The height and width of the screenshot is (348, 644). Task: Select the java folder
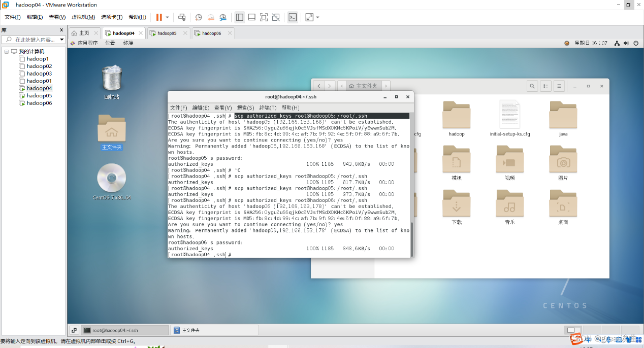(563, 119)
